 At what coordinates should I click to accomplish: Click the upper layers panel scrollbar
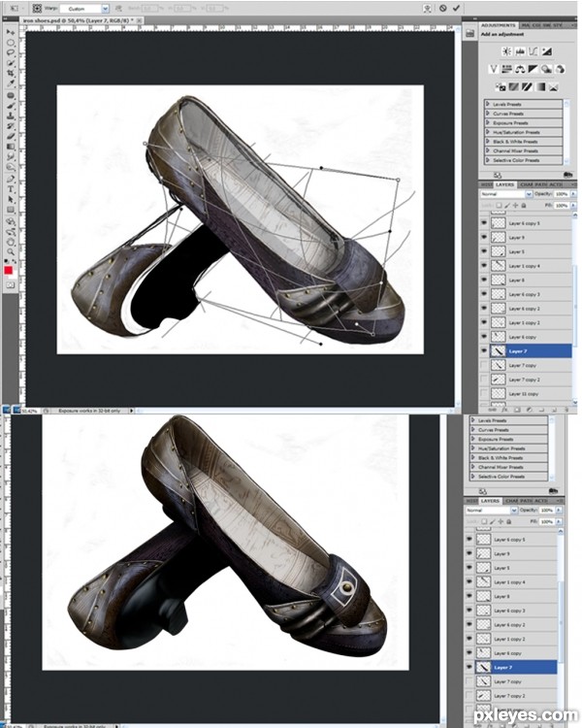click(x=574, y=308)
